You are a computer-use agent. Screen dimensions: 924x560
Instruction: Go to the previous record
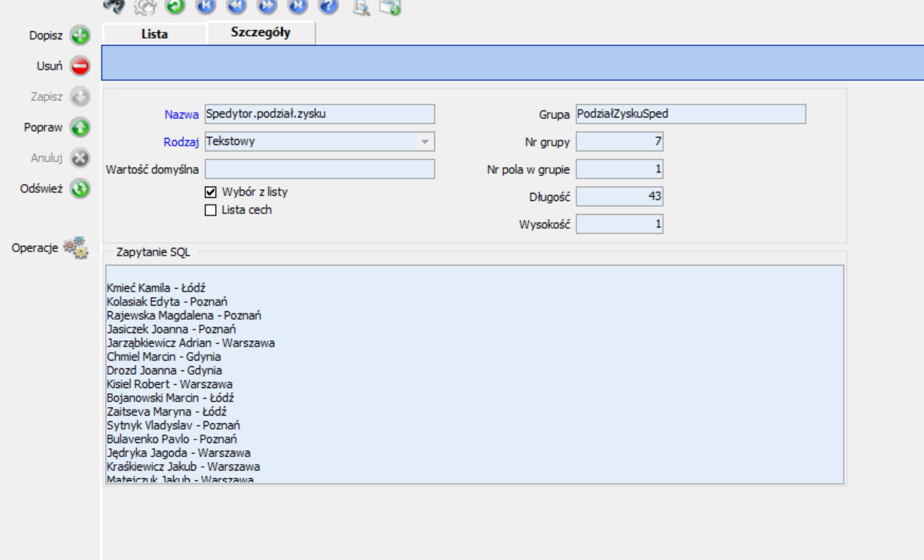click(237, 6)
